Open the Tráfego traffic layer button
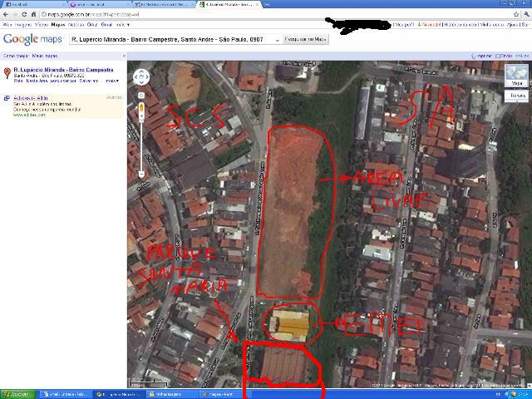 [x=516, y=96]
